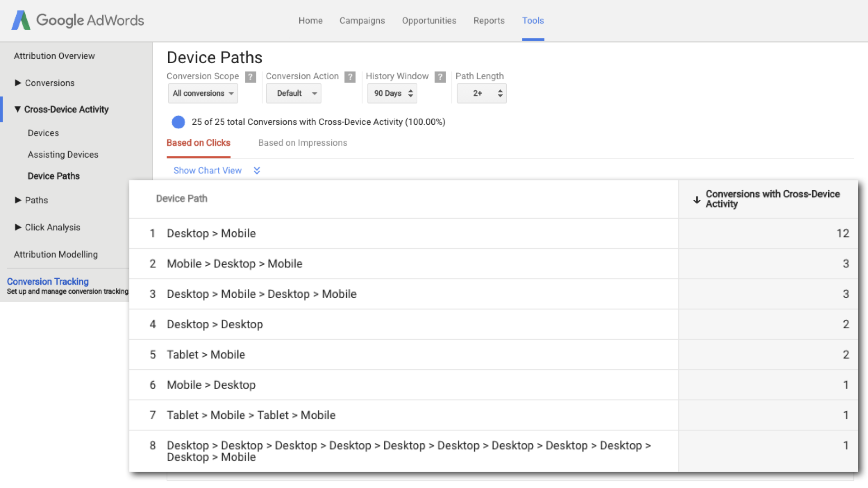Open the History Window help tooltip
This screenshot has height=488, width=868.
(440, 77)
